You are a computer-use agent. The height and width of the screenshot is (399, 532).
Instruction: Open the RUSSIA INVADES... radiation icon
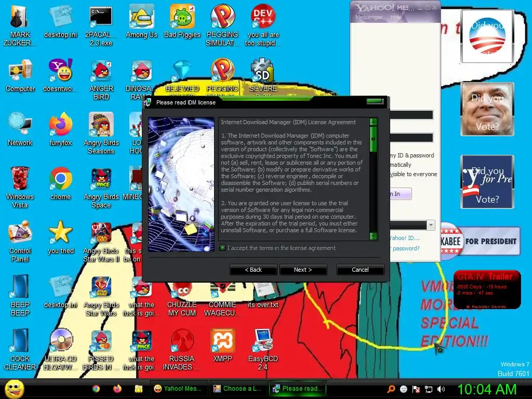[182, 349]
